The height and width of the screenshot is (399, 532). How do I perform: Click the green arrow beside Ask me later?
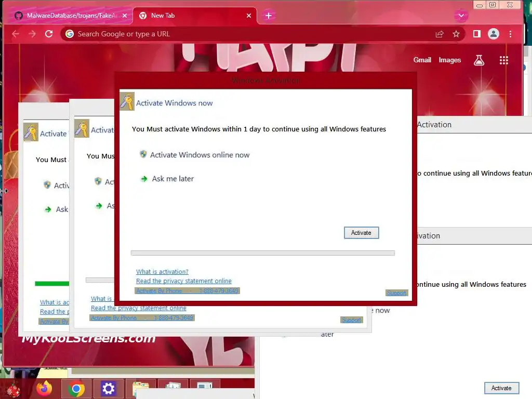click(x=144, y=179)
